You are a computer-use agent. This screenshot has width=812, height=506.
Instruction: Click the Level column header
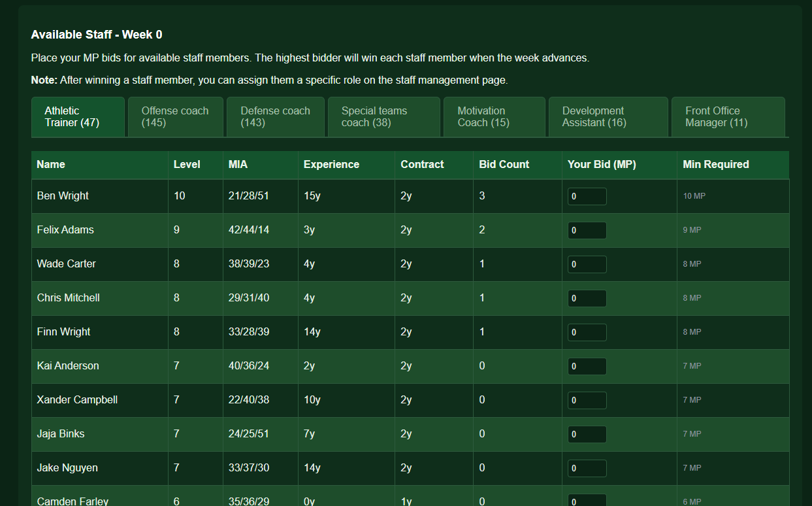tap(187, 165)
